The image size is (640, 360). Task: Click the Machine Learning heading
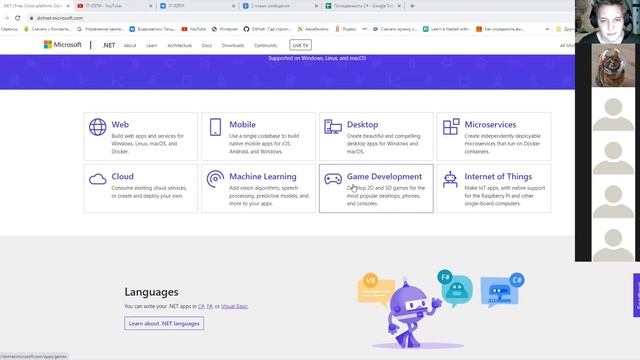pos(263,176)
